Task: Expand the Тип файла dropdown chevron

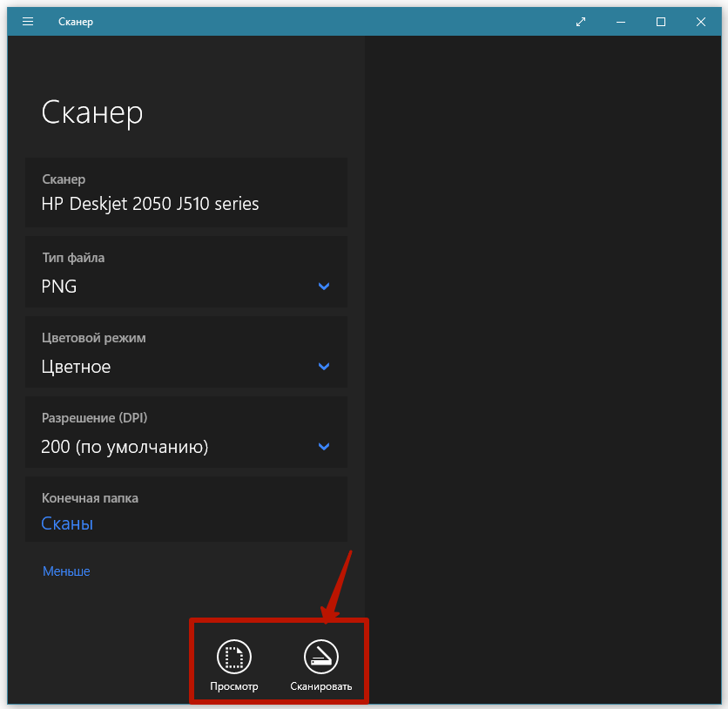Action: (324, 287)
